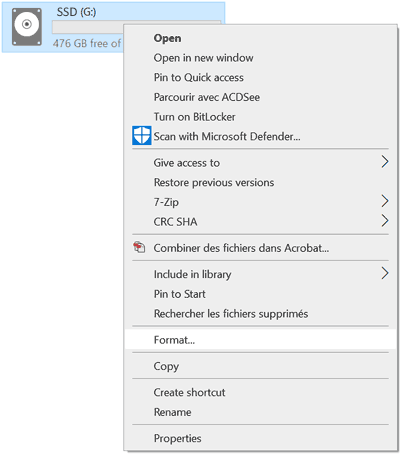Viewport: 400px width, 454px height.
Task: Select Turn on BitLocker
Action: click(x=260, y=117)
